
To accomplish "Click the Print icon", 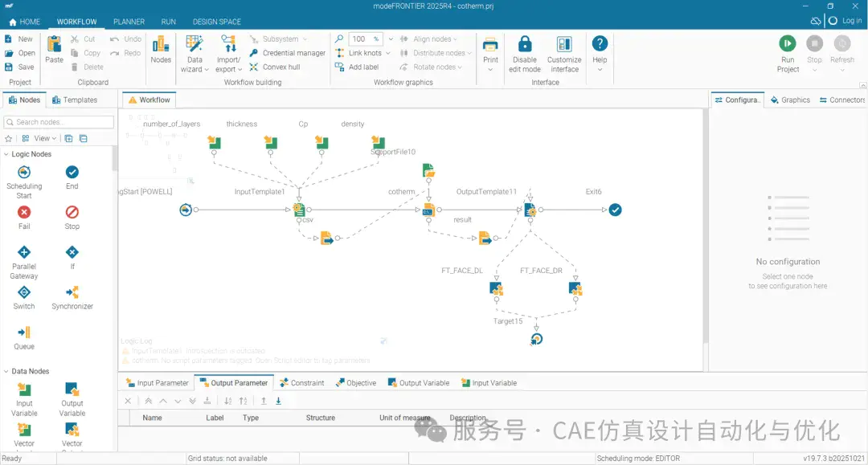I will [x=490, y=45].
